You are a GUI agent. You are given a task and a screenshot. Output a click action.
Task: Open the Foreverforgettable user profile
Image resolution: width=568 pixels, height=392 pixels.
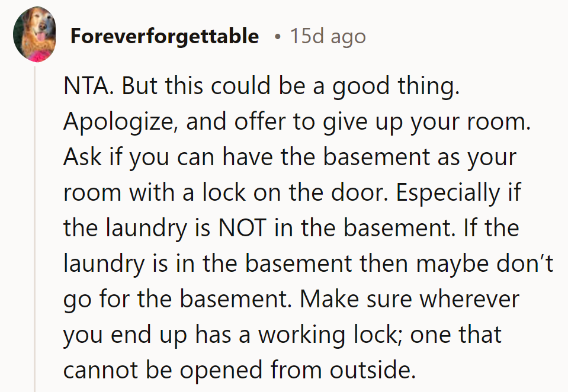[165, 37]
